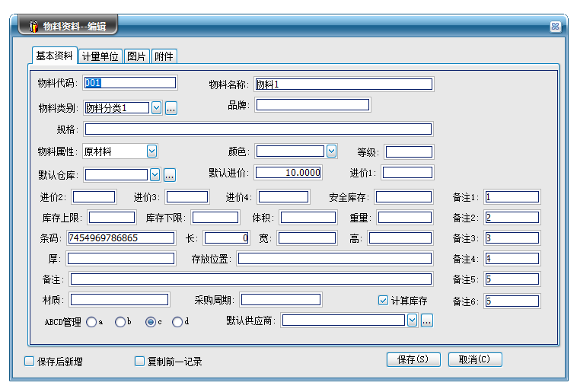577x392 pixels.
Task: Click the 存放位置 input field
Action: point(335,258)
